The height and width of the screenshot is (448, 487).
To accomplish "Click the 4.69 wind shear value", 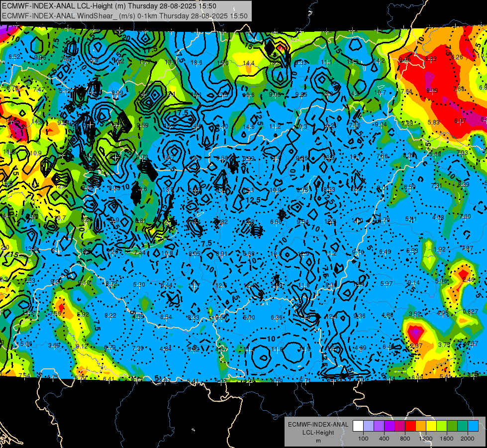I will coord(360,348).
